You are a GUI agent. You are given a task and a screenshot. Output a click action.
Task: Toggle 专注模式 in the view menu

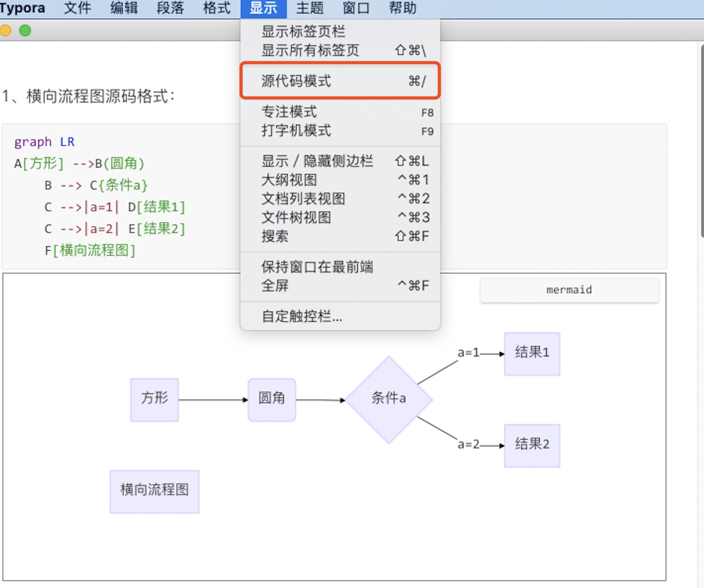(x=340, y=112)
